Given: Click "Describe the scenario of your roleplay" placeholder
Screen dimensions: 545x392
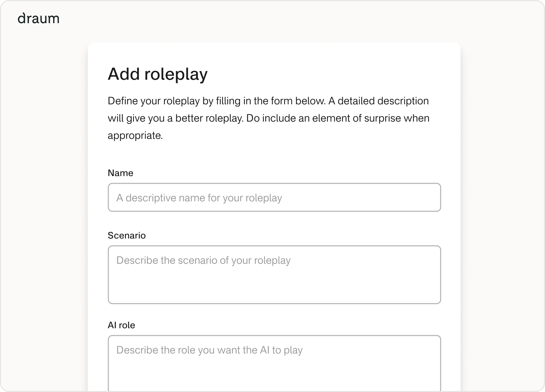Looking at the screenshot, I should [x=203, y=260].
